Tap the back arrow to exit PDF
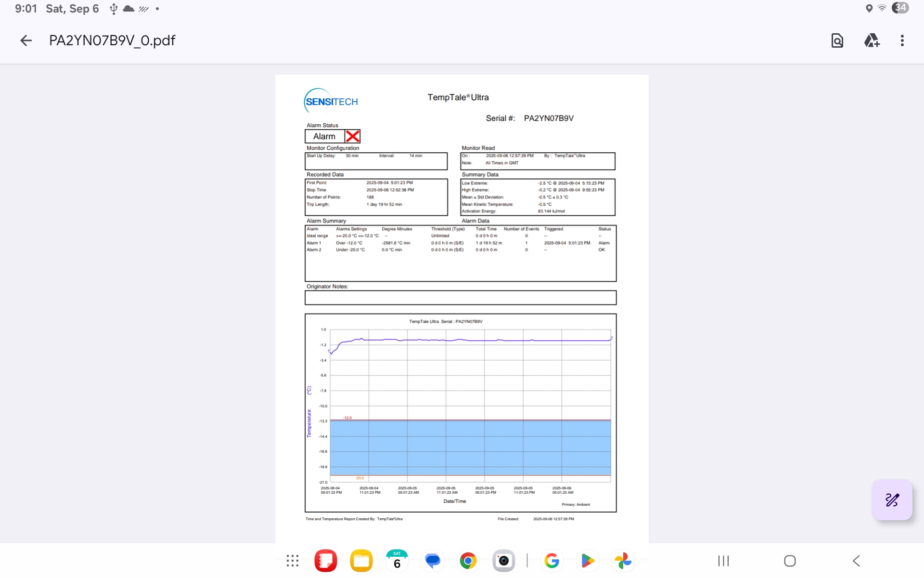924x578 pixels. 26,40
